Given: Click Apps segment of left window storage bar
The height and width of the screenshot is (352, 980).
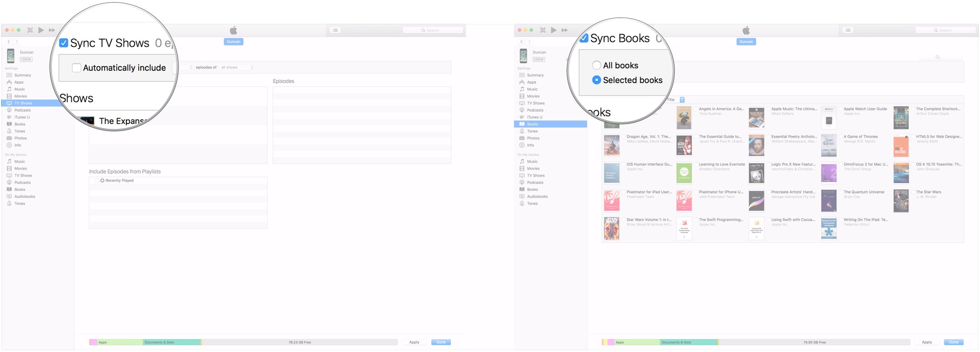Looking at the screenshot, I should 120,342.
